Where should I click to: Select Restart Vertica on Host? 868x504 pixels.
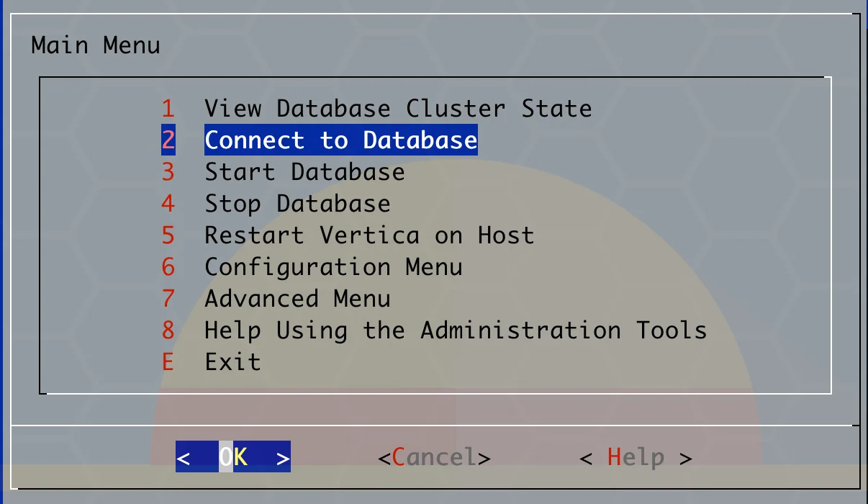coord(369,235)
